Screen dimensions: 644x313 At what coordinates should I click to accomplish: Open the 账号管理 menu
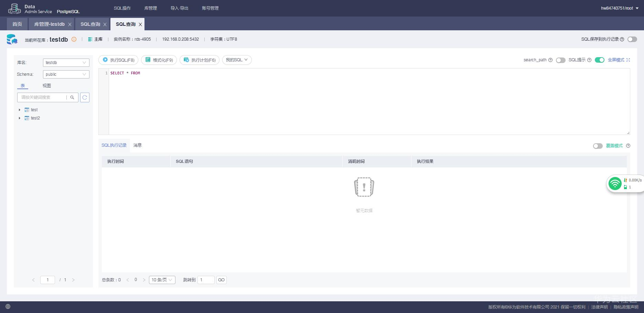tap(210, 8)
